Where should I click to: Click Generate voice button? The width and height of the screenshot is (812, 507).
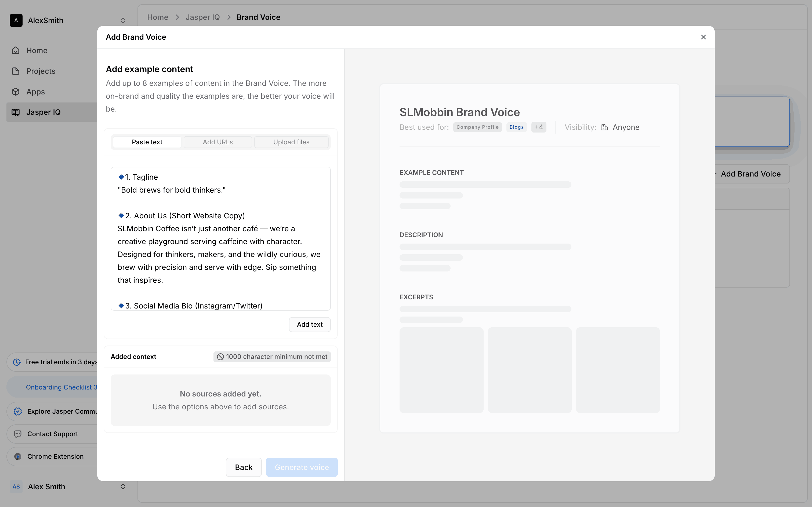[302, 467]
